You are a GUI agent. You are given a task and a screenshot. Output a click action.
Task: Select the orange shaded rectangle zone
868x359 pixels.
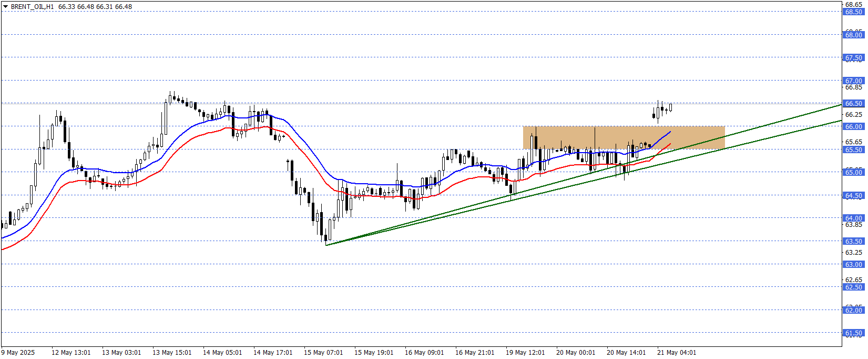(624, 137)
